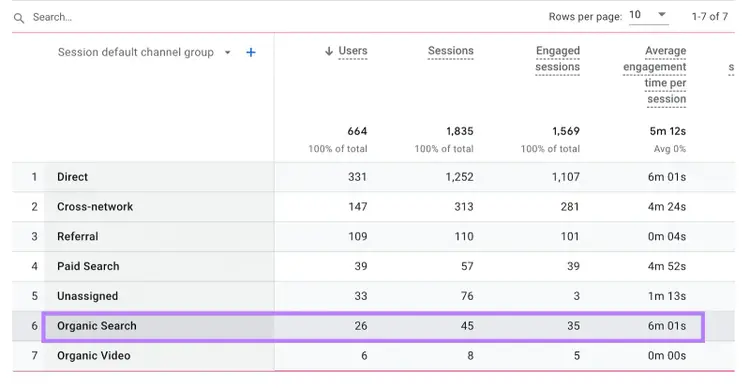Image resolution: width=750 pixels, height=388 pixels.
Task: Click Unassigned engagement time 1m 13s
Action: click(667, 296)
